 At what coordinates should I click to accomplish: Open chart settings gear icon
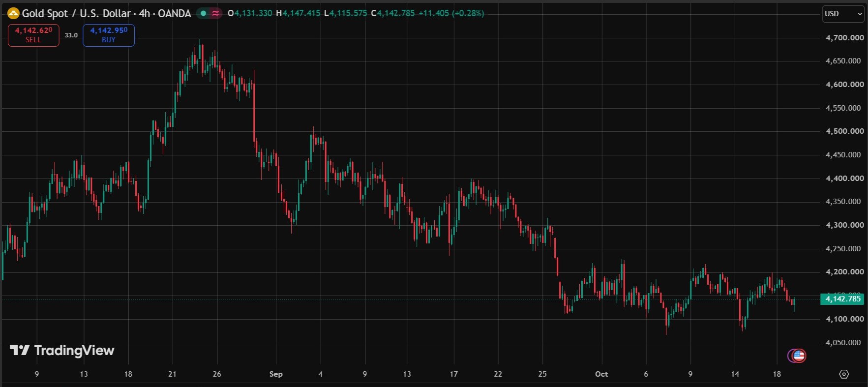(844, 374)
